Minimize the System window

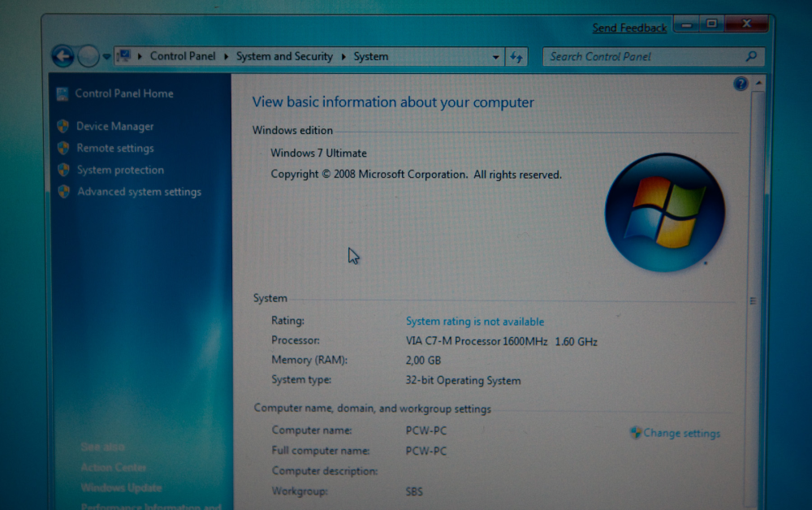coord(687,24)
